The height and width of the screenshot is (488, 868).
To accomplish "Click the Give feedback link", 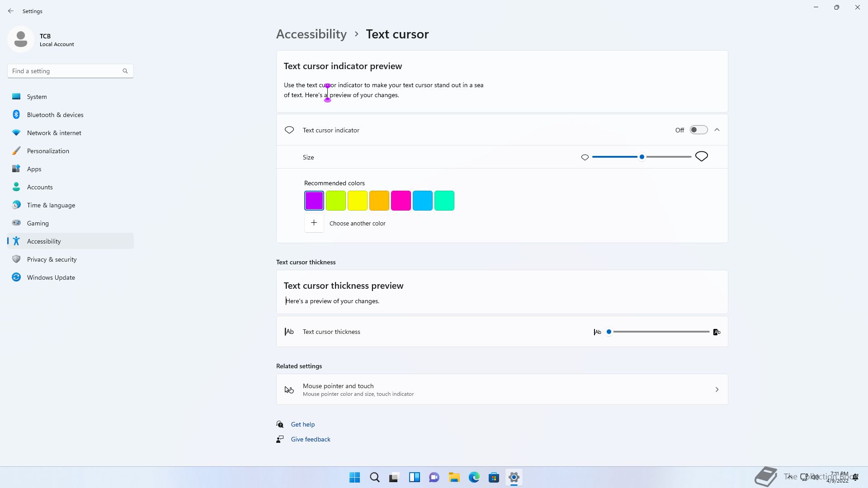I will [310, 439].
